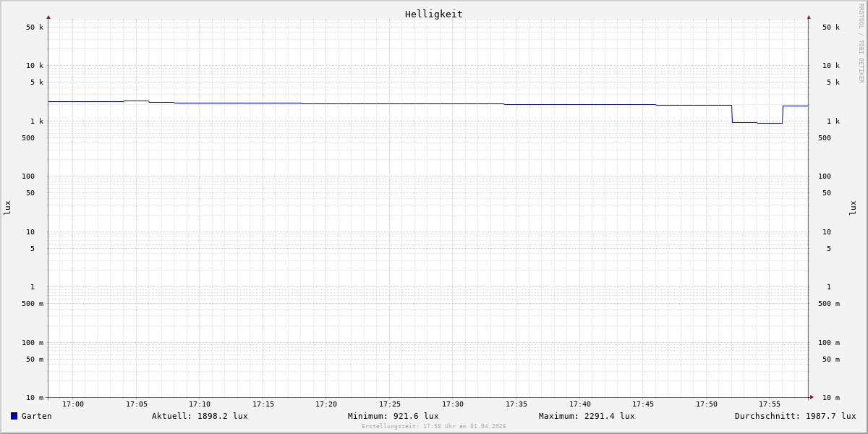Image resolution: width=868 pixels, height=434 pixels.
Task: Click the Garten legend label
Action: pyautogui.click(x=36, y=416)
